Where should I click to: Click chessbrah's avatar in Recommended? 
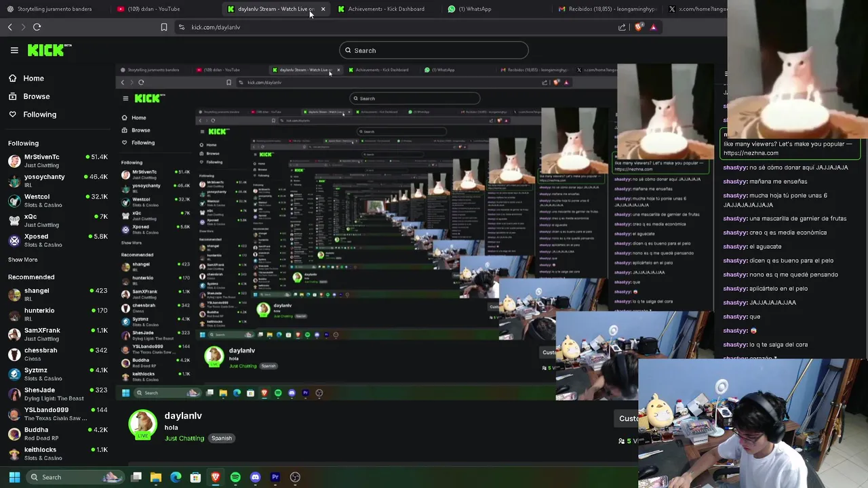point(14,354)
